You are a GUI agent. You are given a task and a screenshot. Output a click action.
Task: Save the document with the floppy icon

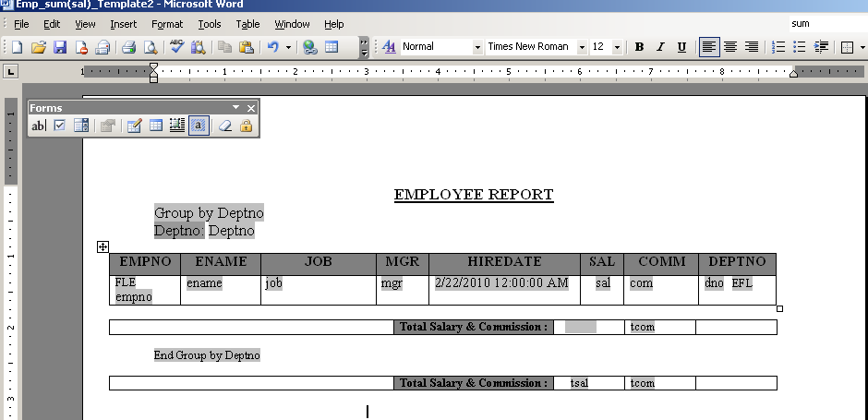[60, 48]
